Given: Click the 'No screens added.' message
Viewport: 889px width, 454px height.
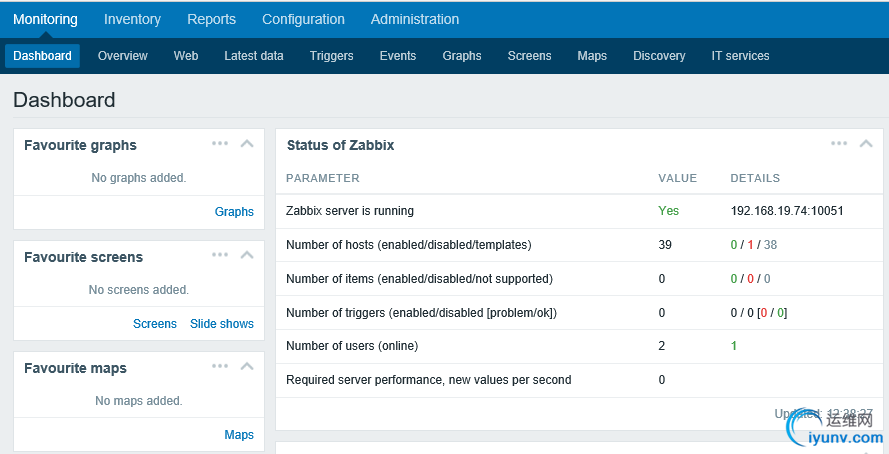Looking at the screenshot, I should tap(139, 290).
